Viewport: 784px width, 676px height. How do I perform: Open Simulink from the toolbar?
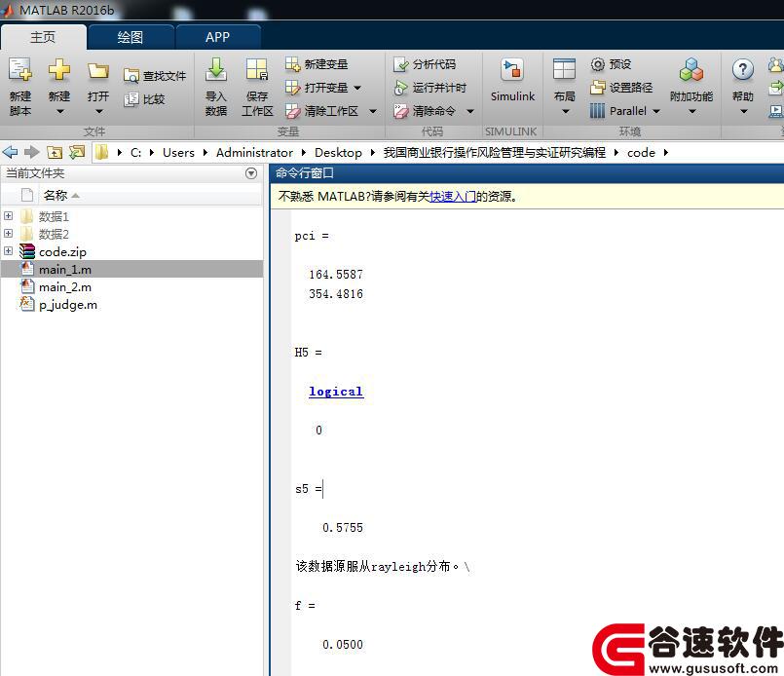click(512, 80)
